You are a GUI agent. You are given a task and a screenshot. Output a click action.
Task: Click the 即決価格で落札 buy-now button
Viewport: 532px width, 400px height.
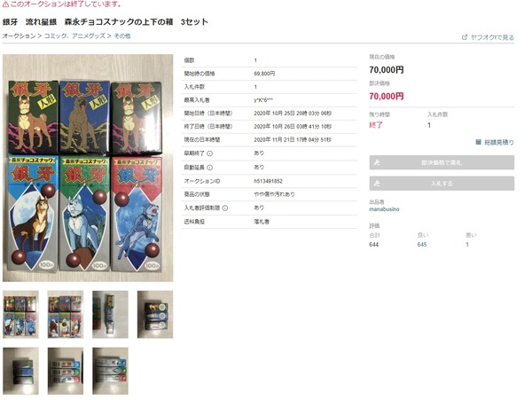442,163
